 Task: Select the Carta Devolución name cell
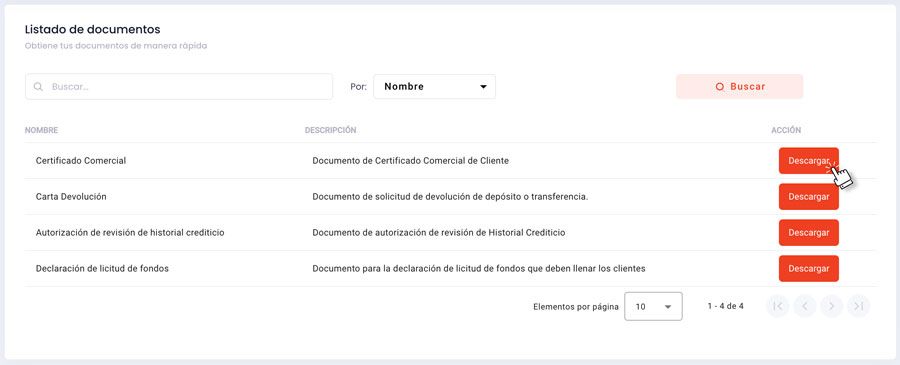point(71,197)
